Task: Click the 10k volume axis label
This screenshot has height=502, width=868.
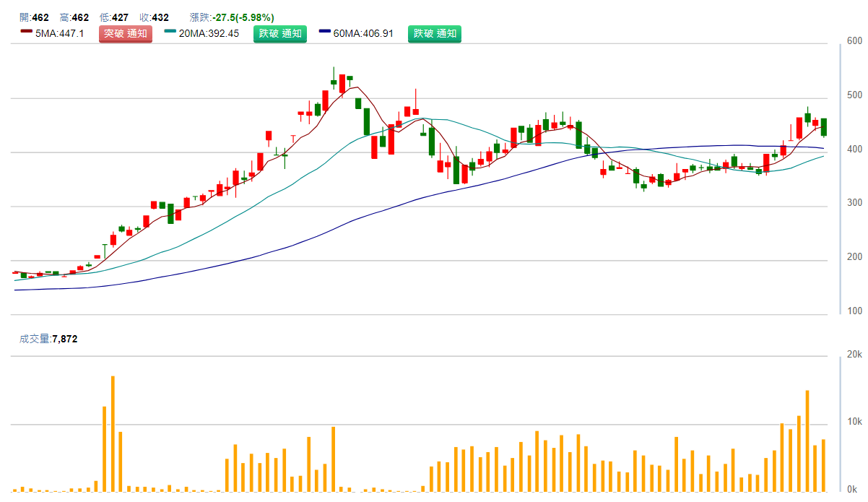Action: click(x=855, y=422)
